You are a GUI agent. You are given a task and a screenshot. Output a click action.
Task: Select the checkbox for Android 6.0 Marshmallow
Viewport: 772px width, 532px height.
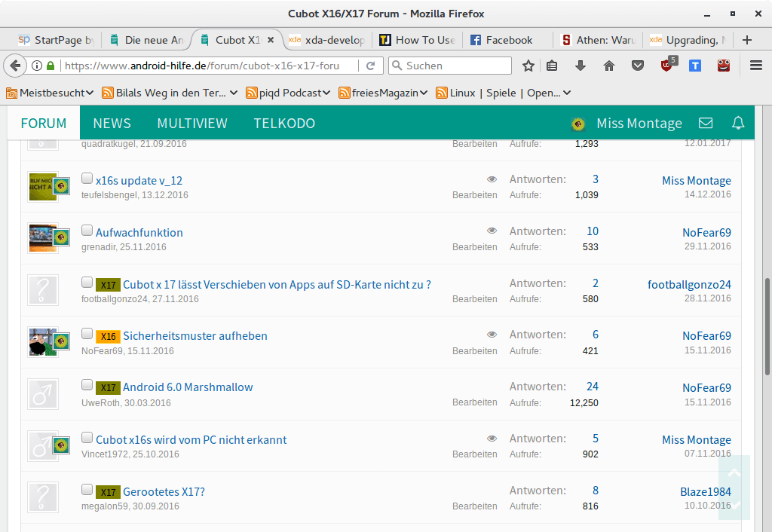[x=87, y=385]
